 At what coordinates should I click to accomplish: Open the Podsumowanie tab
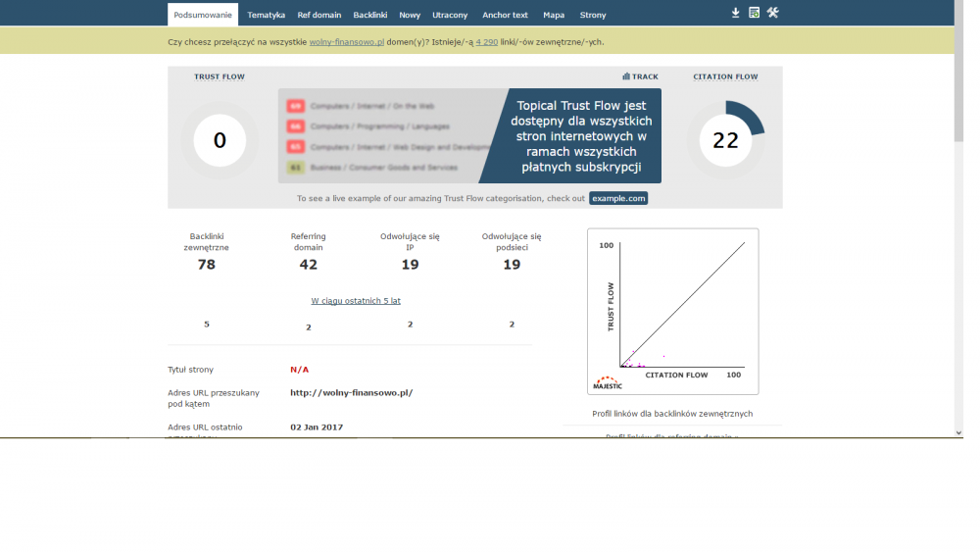[x=203, y=15]
